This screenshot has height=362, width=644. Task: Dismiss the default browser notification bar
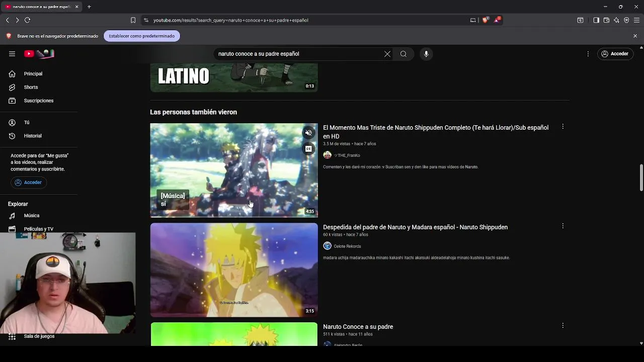click(x=635, y=36)
